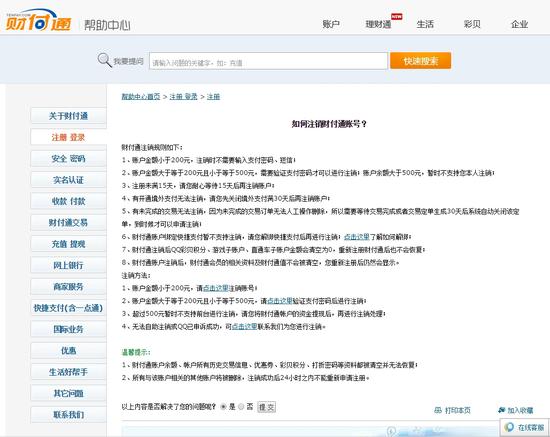Click 点击这里 link to contact us

tap(244, 327)
